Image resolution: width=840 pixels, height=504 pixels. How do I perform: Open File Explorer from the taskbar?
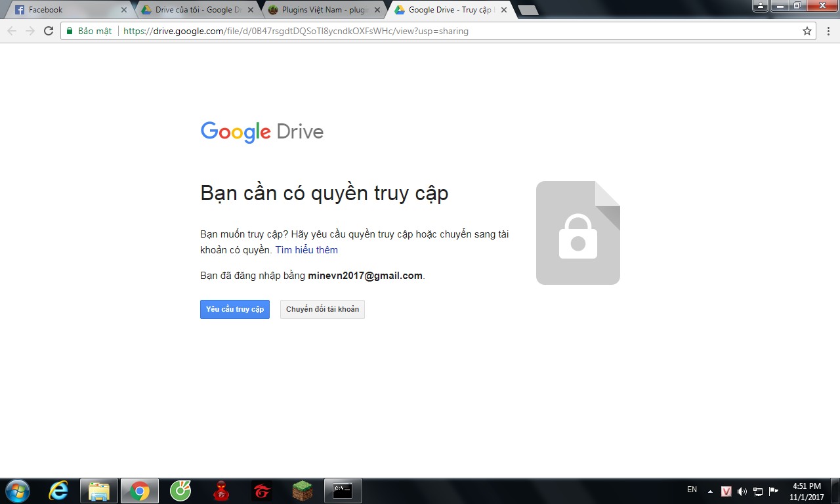click(99, 491)
